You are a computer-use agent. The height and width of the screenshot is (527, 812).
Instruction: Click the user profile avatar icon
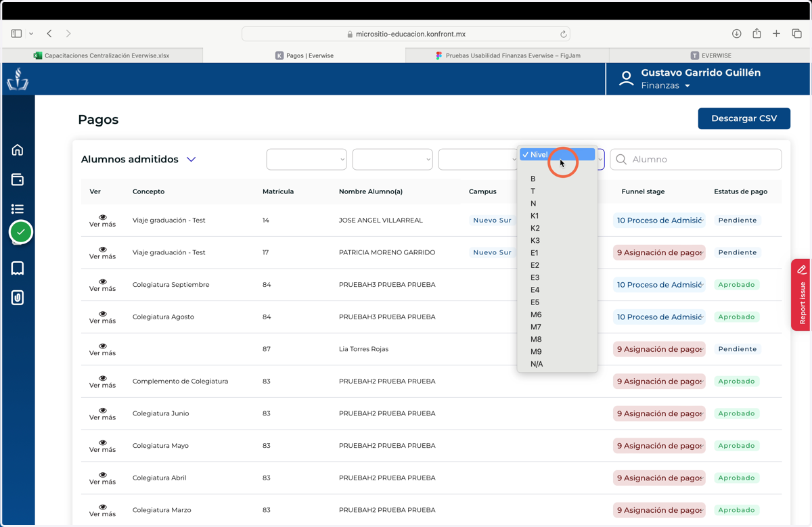pos(627,78)
